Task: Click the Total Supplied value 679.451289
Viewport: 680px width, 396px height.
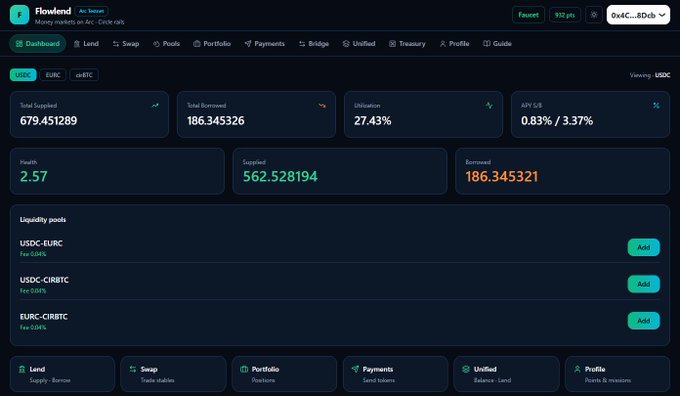Action: click(49, 121)
